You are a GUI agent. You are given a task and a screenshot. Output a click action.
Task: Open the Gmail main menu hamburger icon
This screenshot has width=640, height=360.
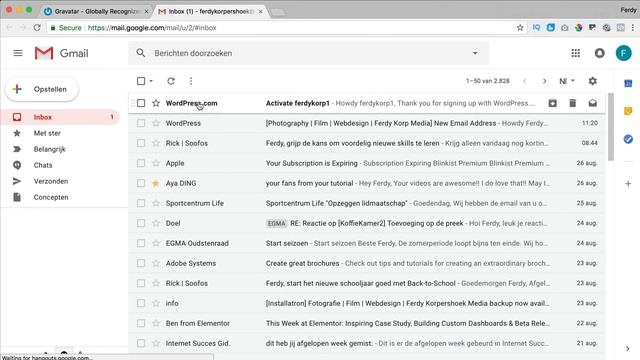click(18, 53)
